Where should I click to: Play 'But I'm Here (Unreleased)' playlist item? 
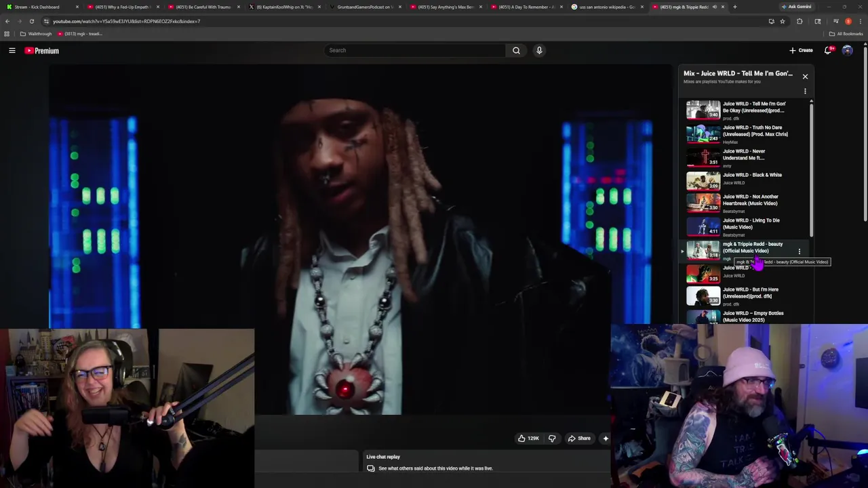pyautogui.click(x=745, y=297)
